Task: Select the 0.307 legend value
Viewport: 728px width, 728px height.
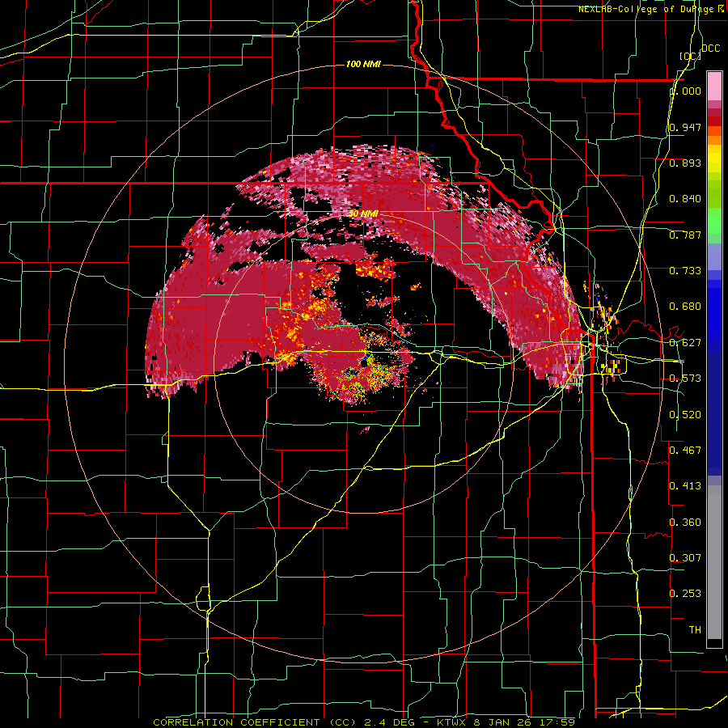Action: [x=685, y=558]
